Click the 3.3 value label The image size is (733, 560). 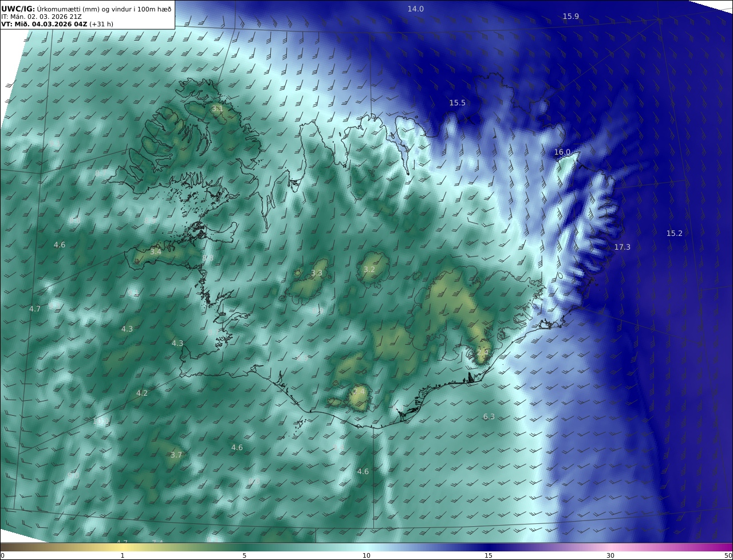click(317, 273)
